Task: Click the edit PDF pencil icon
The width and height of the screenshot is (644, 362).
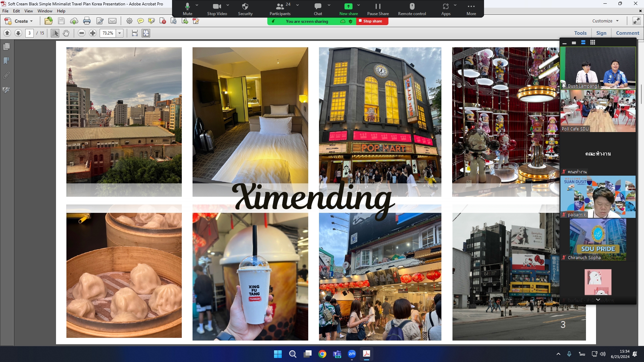Action: pos(196,21)
